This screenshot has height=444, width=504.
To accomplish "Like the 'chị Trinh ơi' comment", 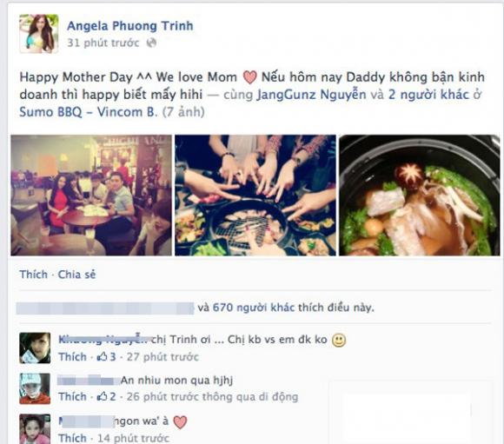I will click(72, 357).
